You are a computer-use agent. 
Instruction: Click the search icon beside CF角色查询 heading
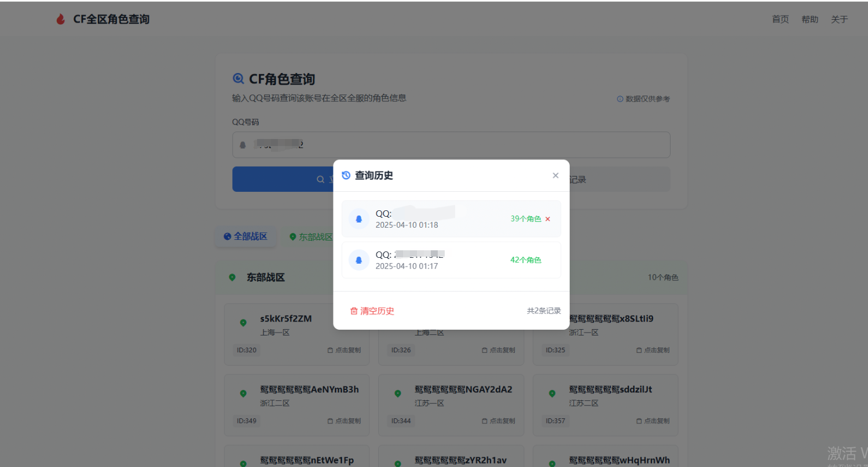(x=239, y=79)
